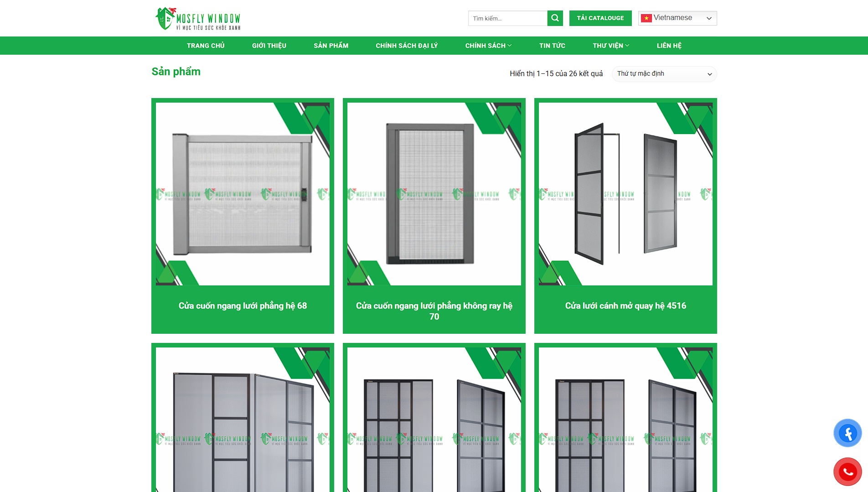The image size is (868, 492).
Task: Click the hệ 68 product image
Action: pos(243,194)
